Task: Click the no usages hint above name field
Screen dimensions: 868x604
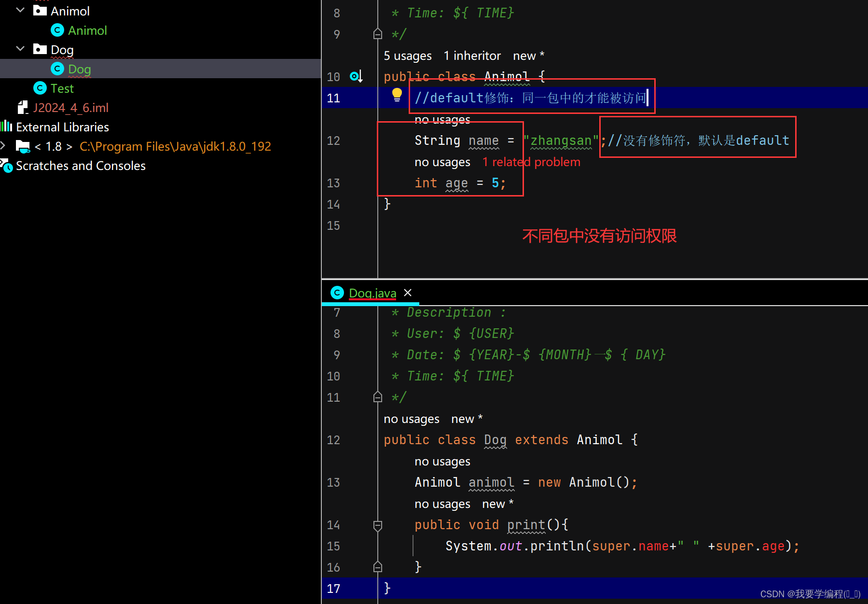Action: click(442, 119)
